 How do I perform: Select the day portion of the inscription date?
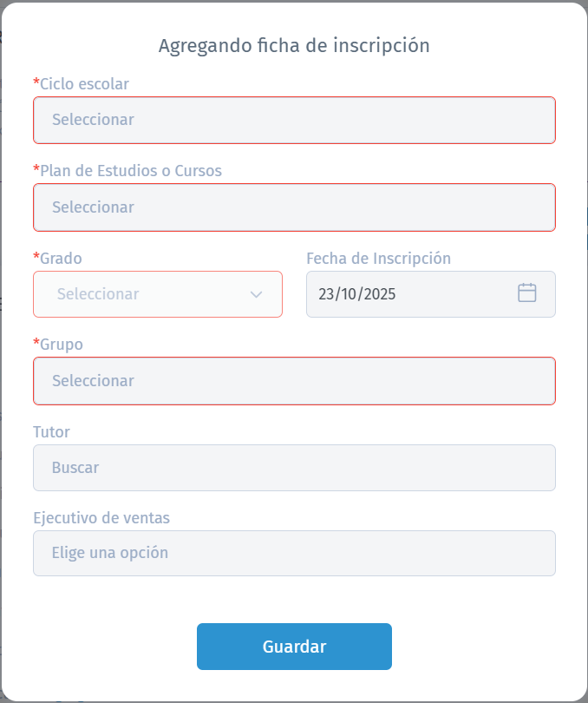click(x=327, y=293)
